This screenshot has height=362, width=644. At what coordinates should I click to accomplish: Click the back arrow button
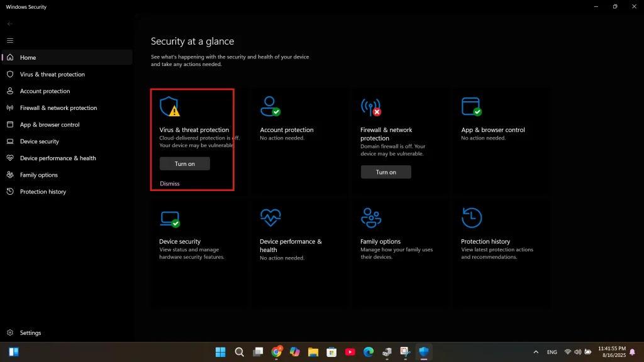pyautogui.click(x=10, y=23)
